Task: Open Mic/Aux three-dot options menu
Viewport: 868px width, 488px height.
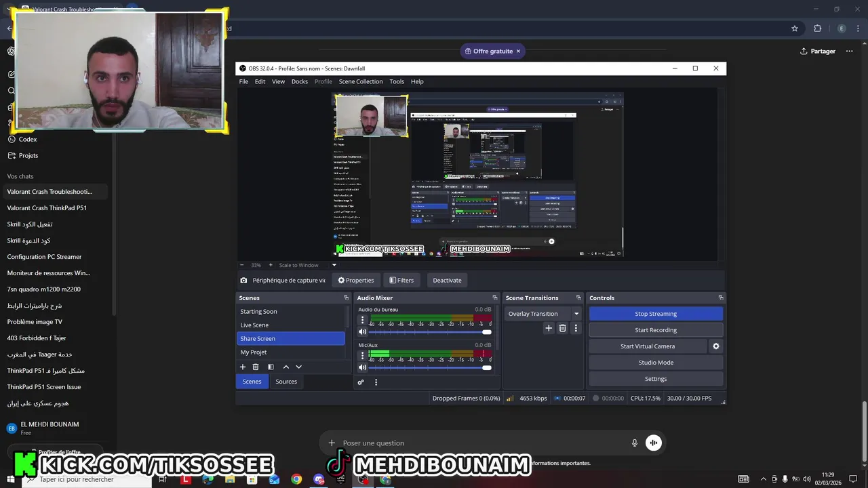Action: tap(362, 355)
